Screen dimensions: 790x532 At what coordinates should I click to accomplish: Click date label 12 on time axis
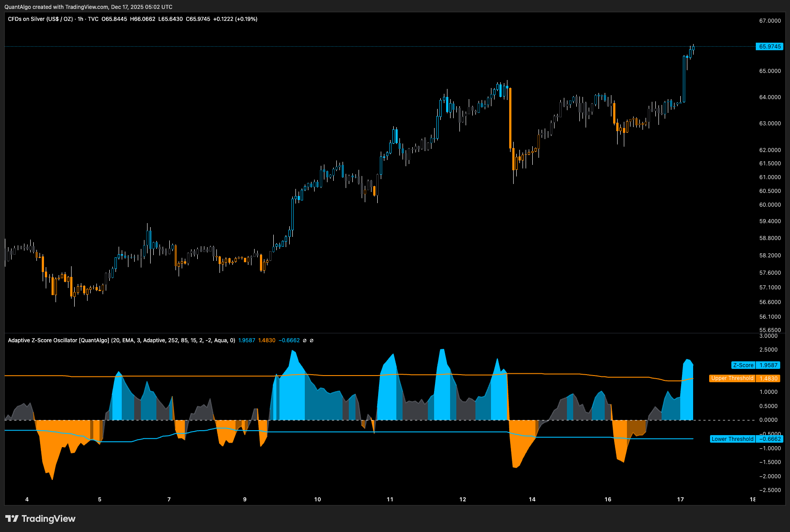point(463,500)
